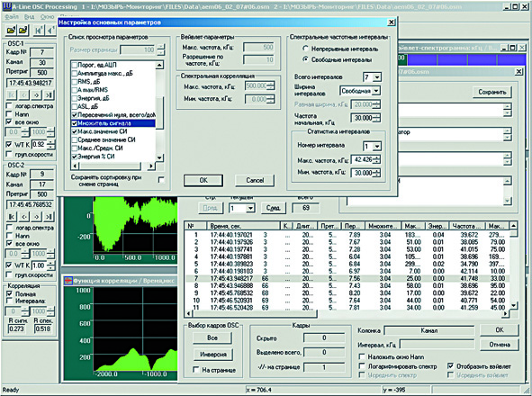The height and width of the screenshot is (396, 532).
Task: Click parameter list scroll-right arrow
Action: coord(151,166)
